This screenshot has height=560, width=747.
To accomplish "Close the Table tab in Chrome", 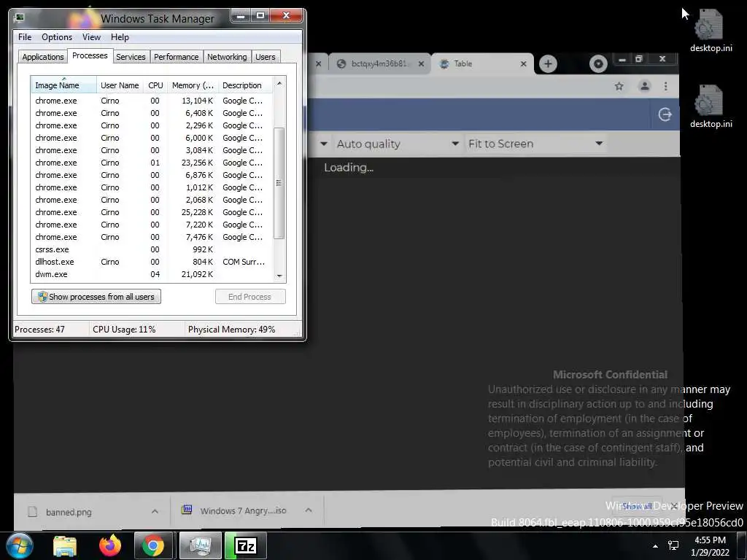I will (x=523, y=64).
